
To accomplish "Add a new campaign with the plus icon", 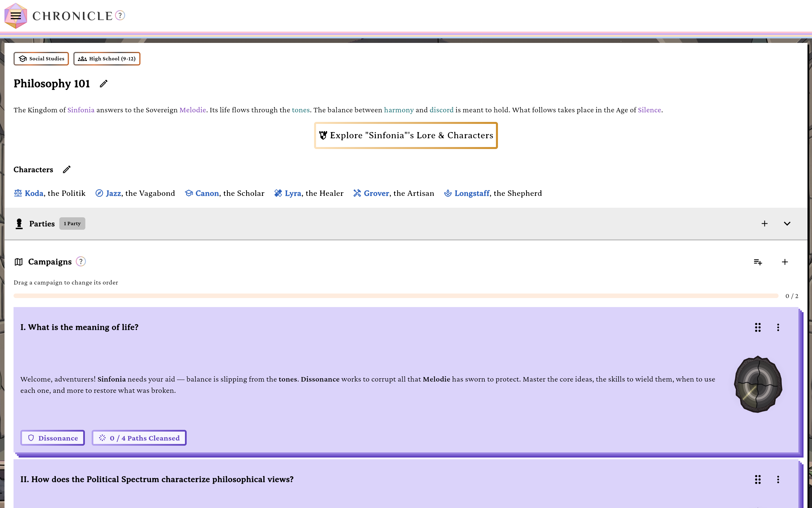I will coord(784,262).
